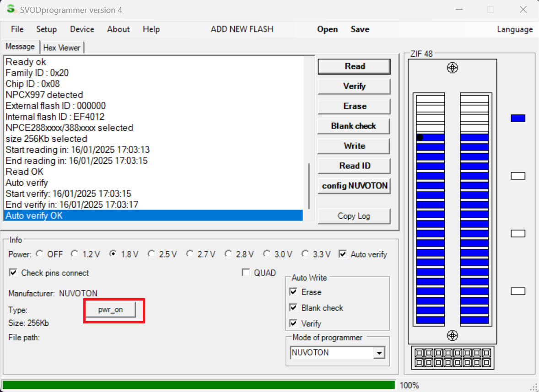
Task: Click the log scrollbar thumb
Action: point(309,186)
